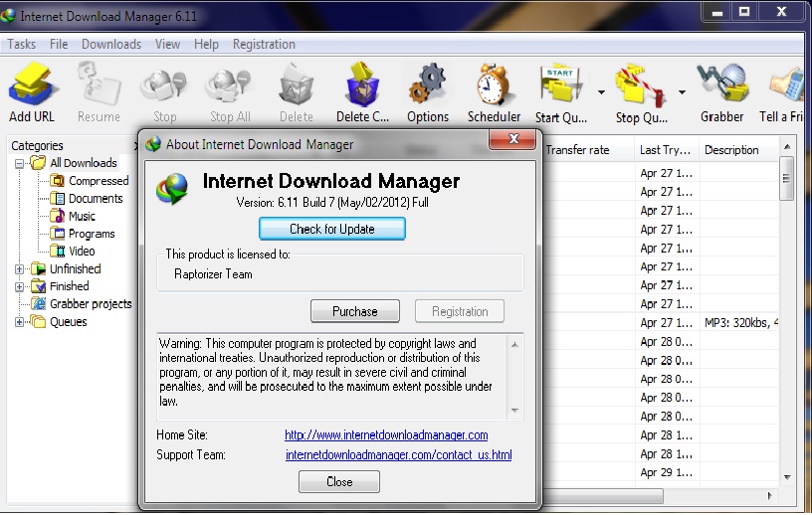Viewport: 812px width, 515px height.
Task: Open the Help menu
Action: tap(206, 44)
